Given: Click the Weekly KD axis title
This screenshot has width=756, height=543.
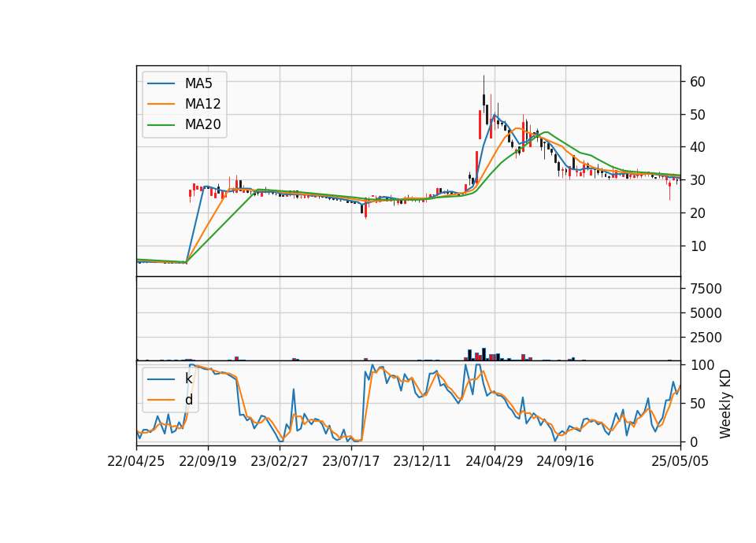Looking at the screenshot, I should tap(725, 404).
